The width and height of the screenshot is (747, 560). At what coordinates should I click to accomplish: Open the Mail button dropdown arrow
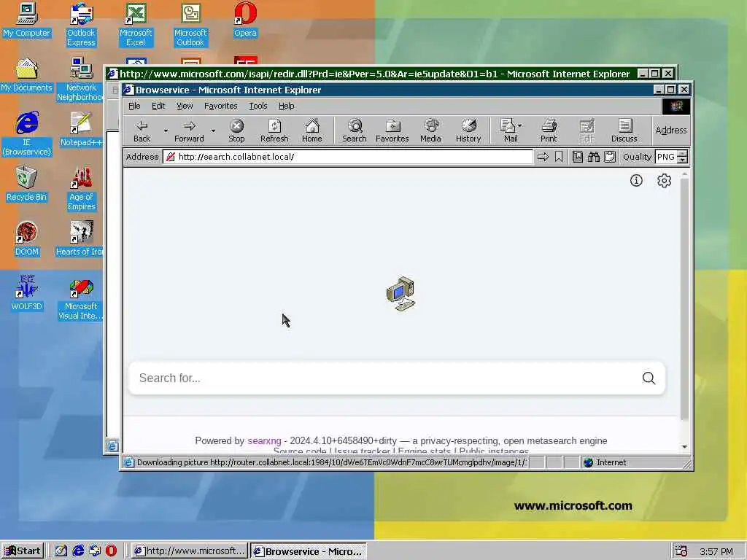[519, 125]
